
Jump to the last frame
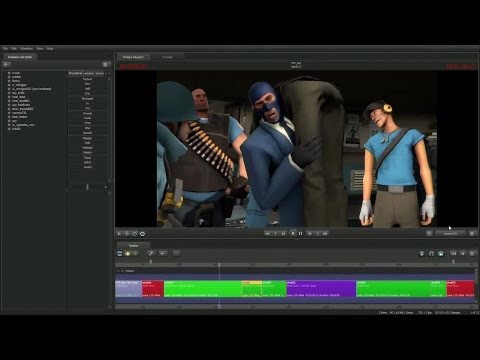click(x=325, y=234)
